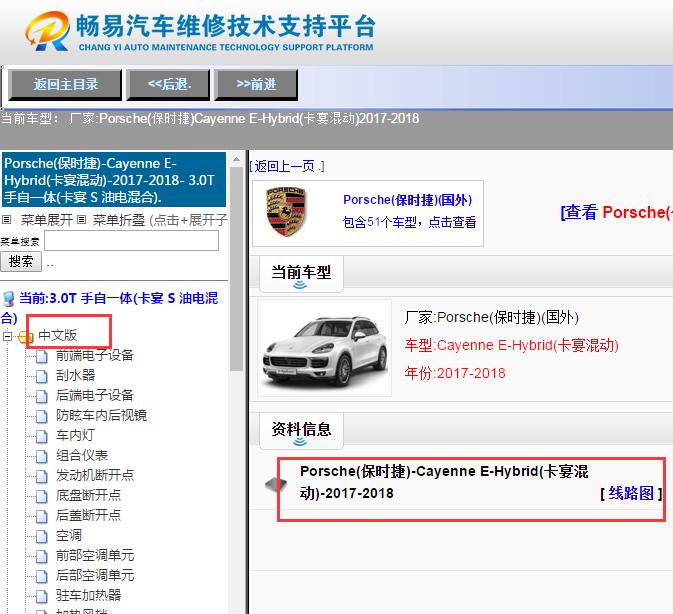Click 包含51个车型，点击查看 link
This screenshot has height=614, width=673.
click(x=409, y=222)
